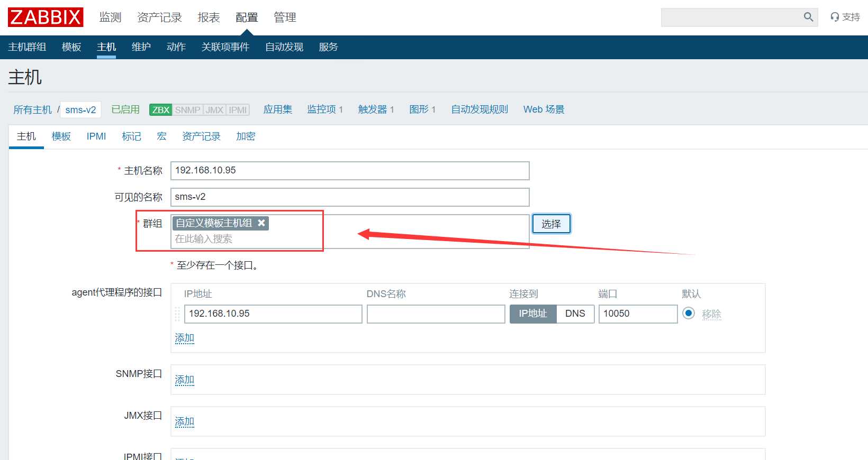Switch connection to IP地址
The height and width of the screenshot is (460, 868).
pos(533,314)
